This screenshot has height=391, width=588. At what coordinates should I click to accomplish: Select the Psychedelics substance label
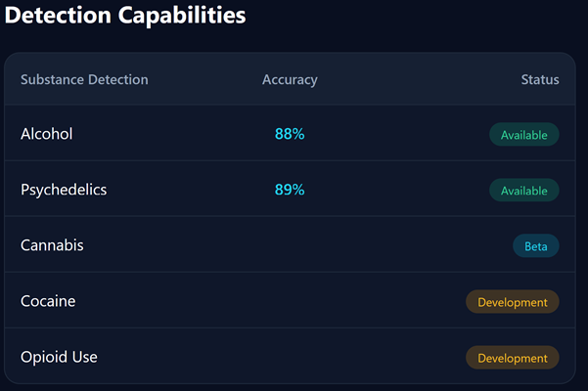(64, 190)
